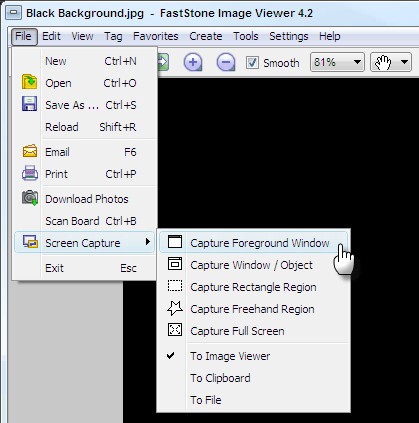
Task: Choose Exit from the File menu
Action: point(84,268)
